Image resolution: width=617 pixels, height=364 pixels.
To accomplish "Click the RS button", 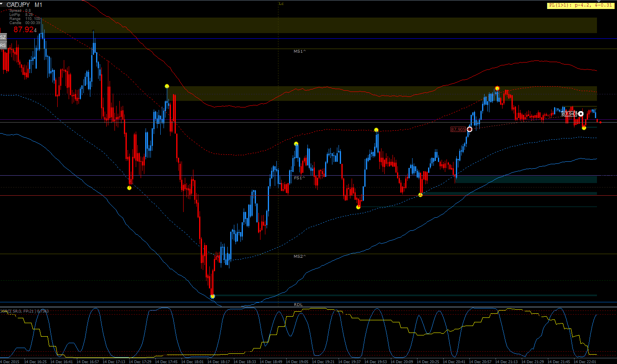I will tap(3, 45).
